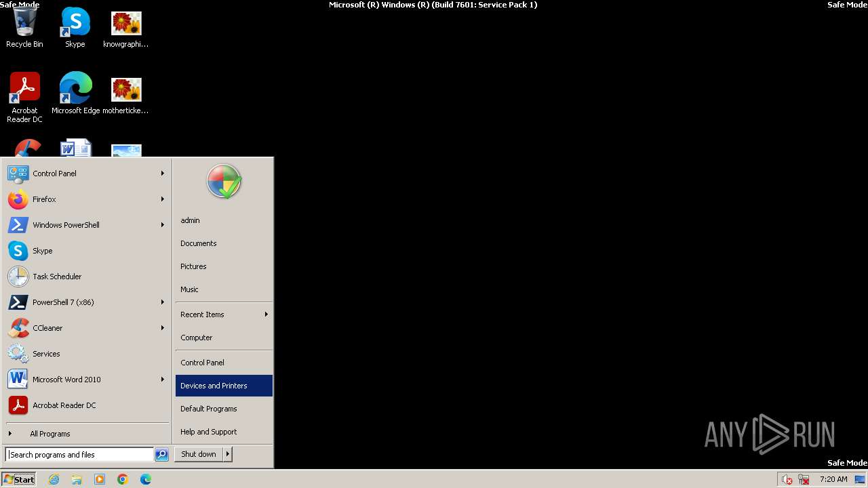Screen dimensions: 868x488
Task: Click the Shut down button
Action: [x=199, y=454]
